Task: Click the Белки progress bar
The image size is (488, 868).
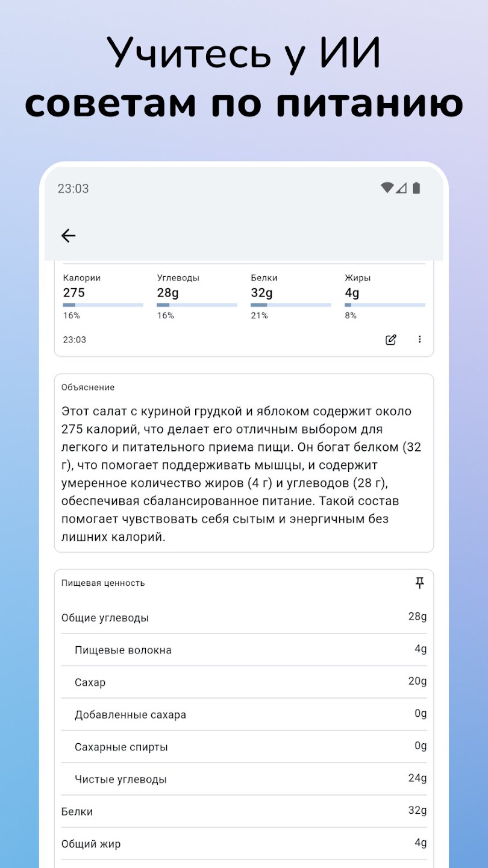Action: [291, 305]
